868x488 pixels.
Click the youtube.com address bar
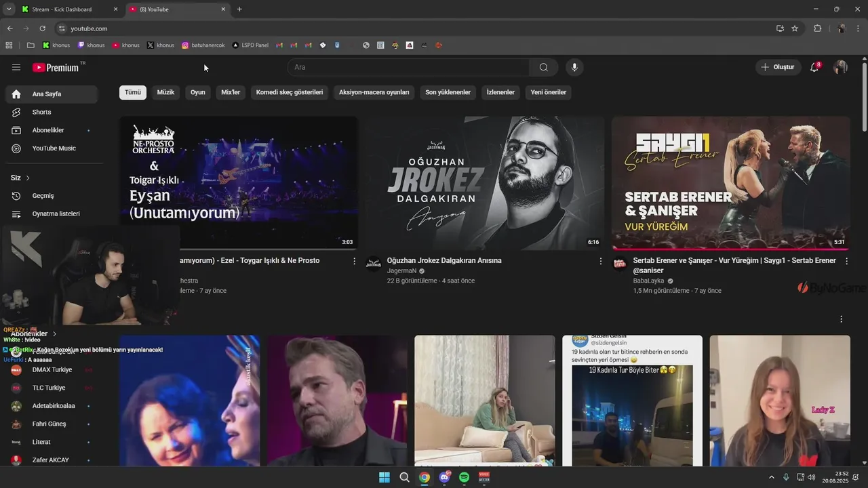coord(414,28)
